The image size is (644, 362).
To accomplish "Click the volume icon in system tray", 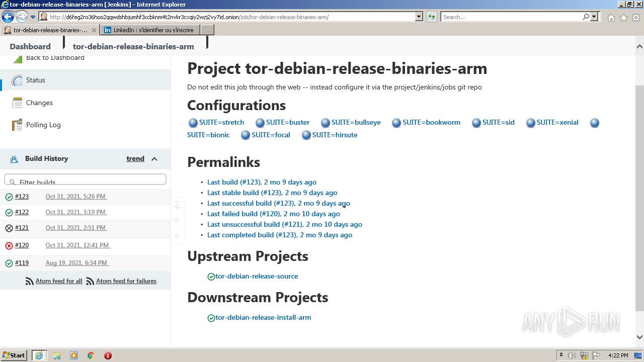I will [x=572, y=355].
